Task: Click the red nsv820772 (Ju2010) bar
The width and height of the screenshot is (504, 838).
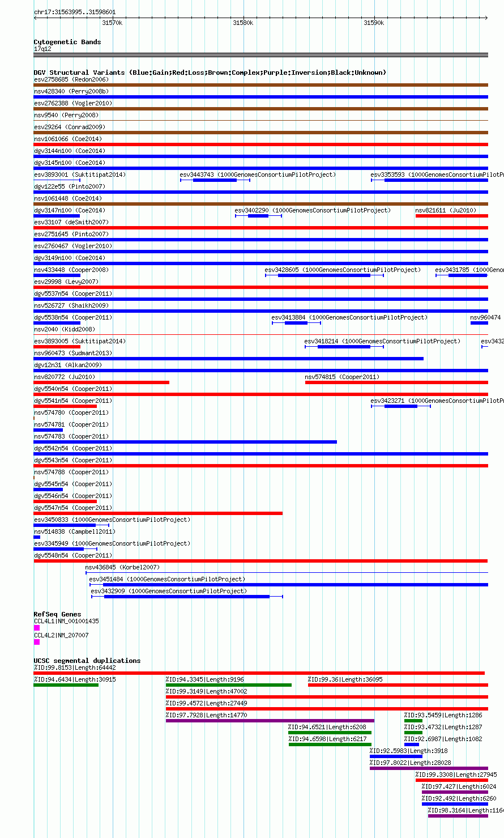Action: [x=101, y=382]
